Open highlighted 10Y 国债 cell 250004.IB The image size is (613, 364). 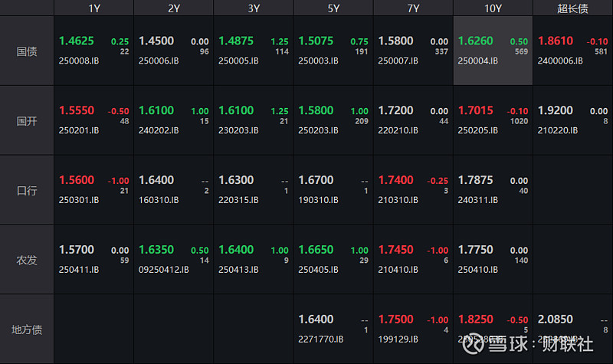coord(493,51)
